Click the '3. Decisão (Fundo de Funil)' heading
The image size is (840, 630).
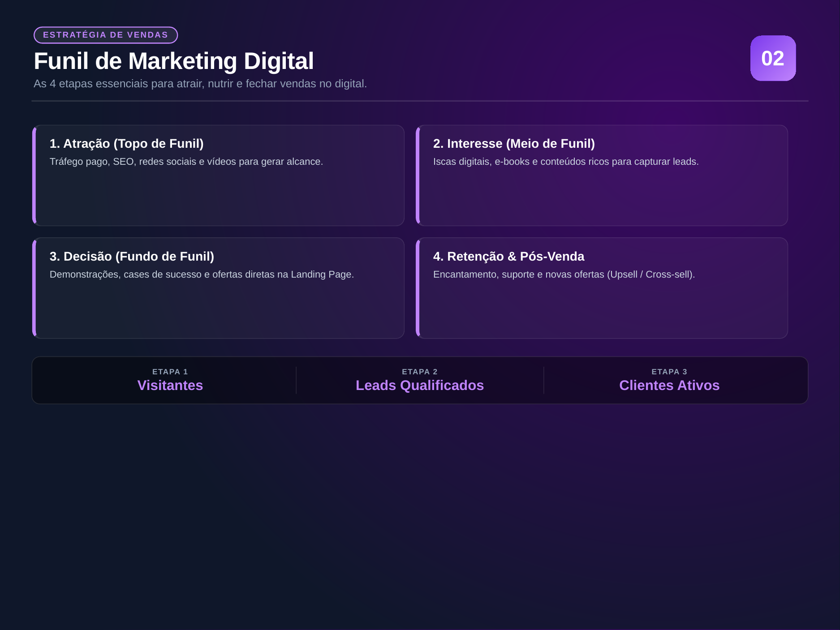pyautogui.click(x=132, y=256)
